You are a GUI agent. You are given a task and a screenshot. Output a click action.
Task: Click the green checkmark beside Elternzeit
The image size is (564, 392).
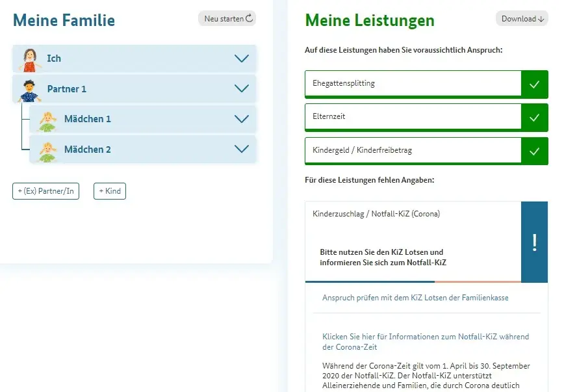[534, 118]
